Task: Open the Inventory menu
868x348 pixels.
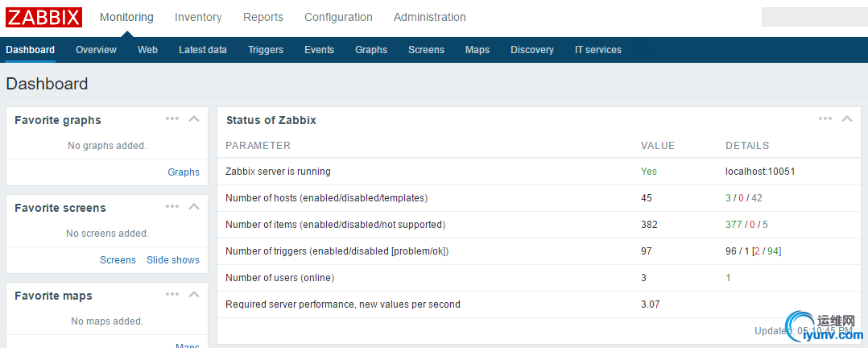Action: tap(198, 17)
